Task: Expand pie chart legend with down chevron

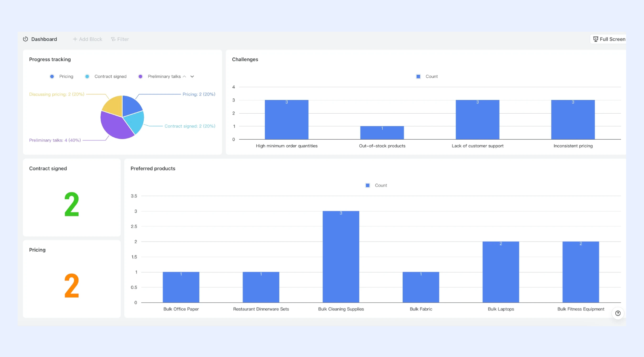Action: coord(192,77)
